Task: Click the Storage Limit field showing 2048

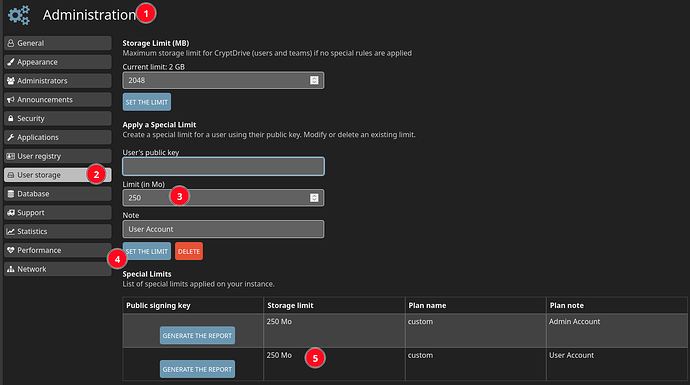Action: (x=223, y=81)
